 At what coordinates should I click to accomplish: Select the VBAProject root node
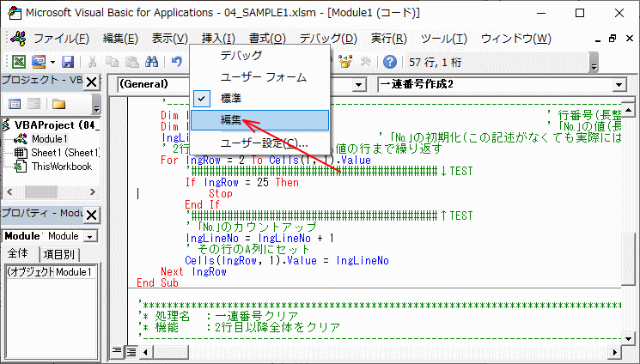57,124
